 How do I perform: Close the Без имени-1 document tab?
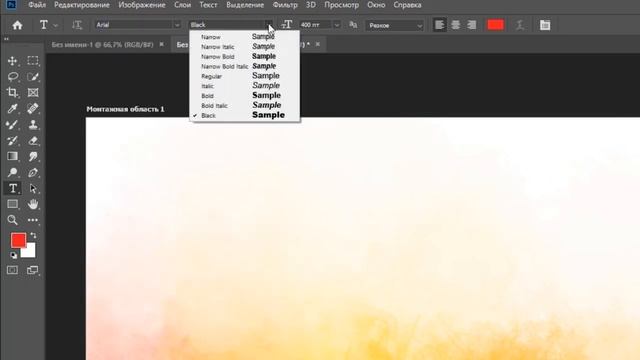tap(162, 44)
